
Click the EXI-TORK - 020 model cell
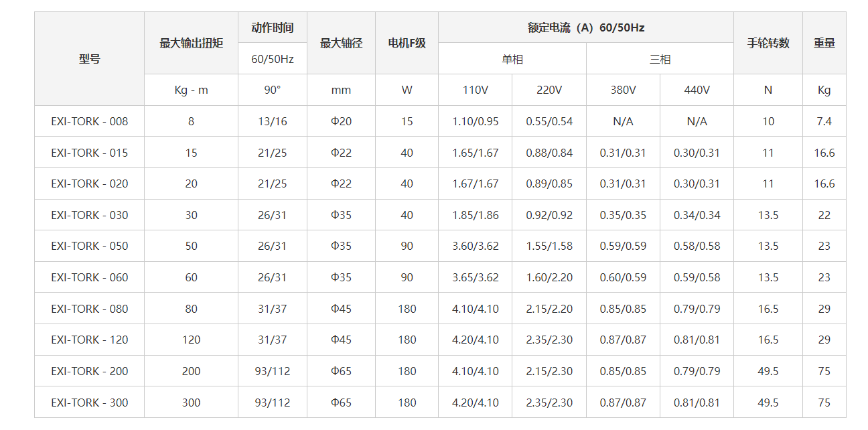click(89, 184)
